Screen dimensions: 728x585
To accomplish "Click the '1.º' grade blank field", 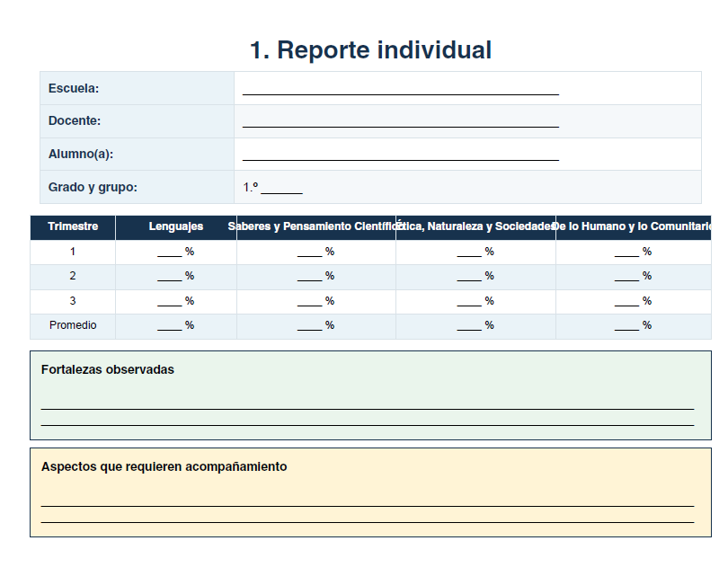I will click(x=272, y=188).
